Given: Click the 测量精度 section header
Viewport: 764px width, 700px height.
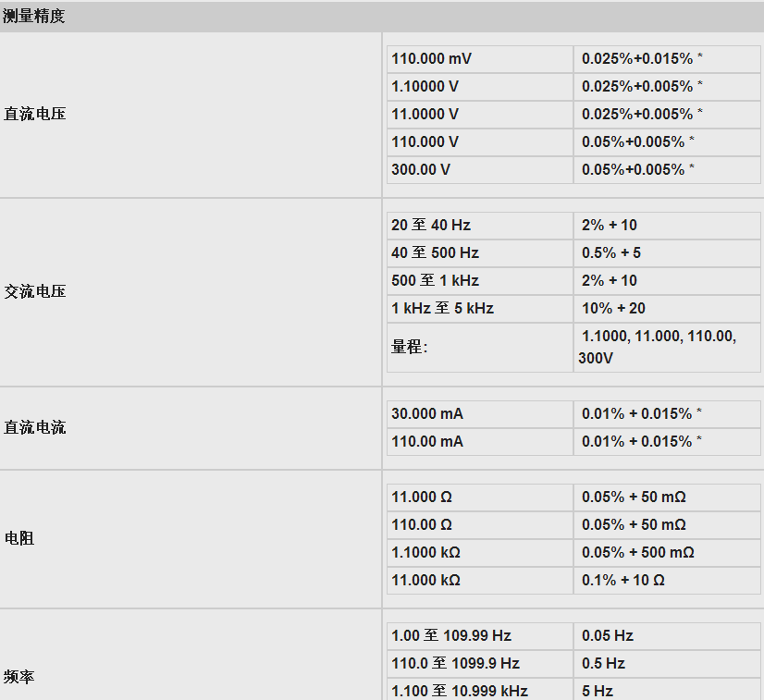Looking at the screenshot, I should tap(34, 17).
